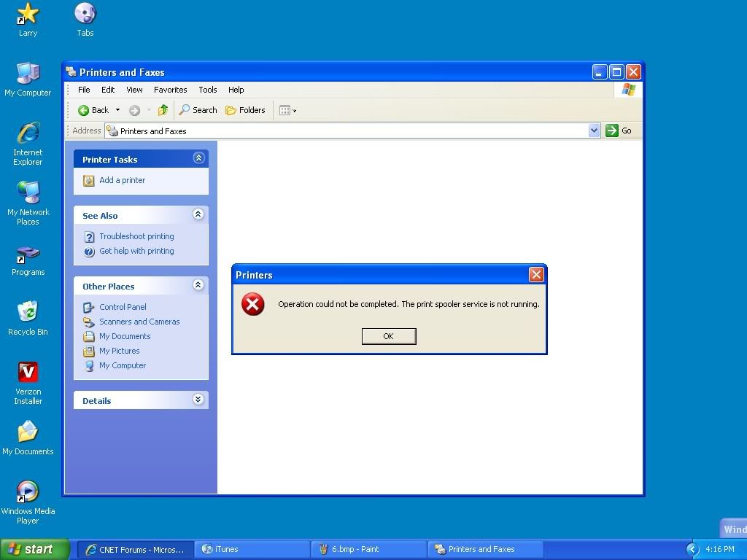The image size is (747, 560).
Task: Click the Back toolbar arrow icon
Action: (85, 110)
